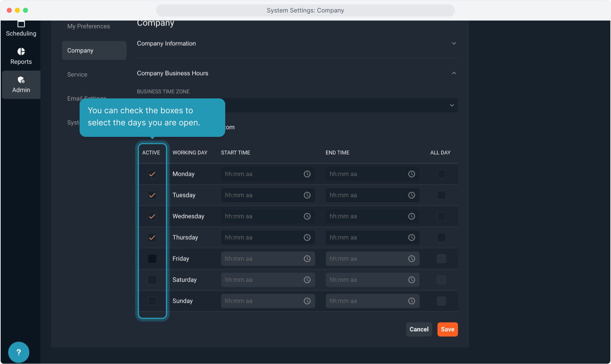
Task: Enable Friday as an active day
Action: 152,259
